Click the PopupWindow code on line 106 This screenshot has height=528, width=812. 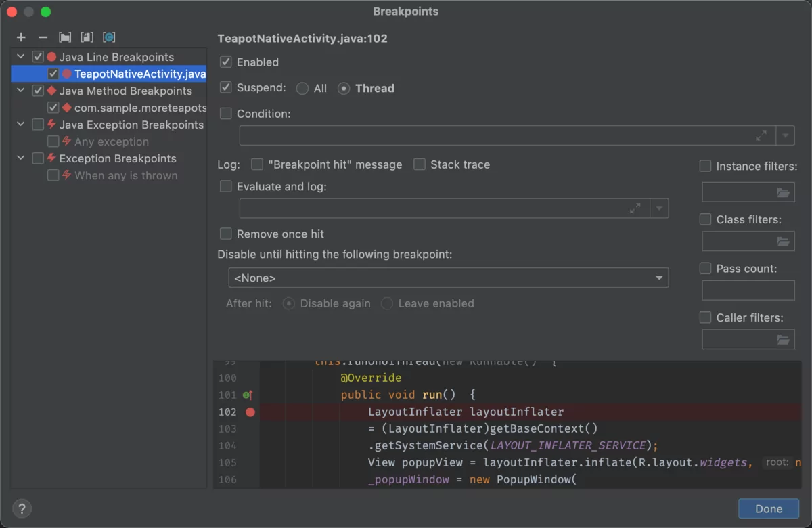[535, 479]
